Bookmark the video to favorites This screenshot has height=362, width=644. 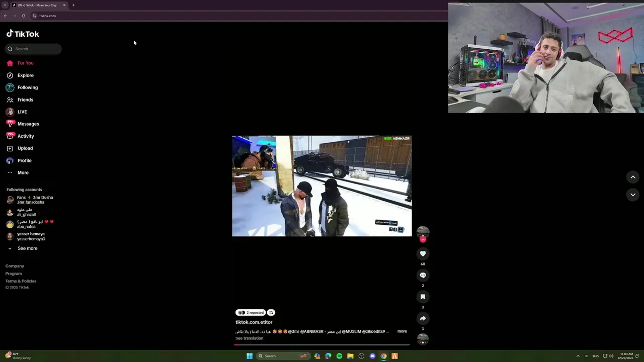pyautogui.click(x=423, y=297)
